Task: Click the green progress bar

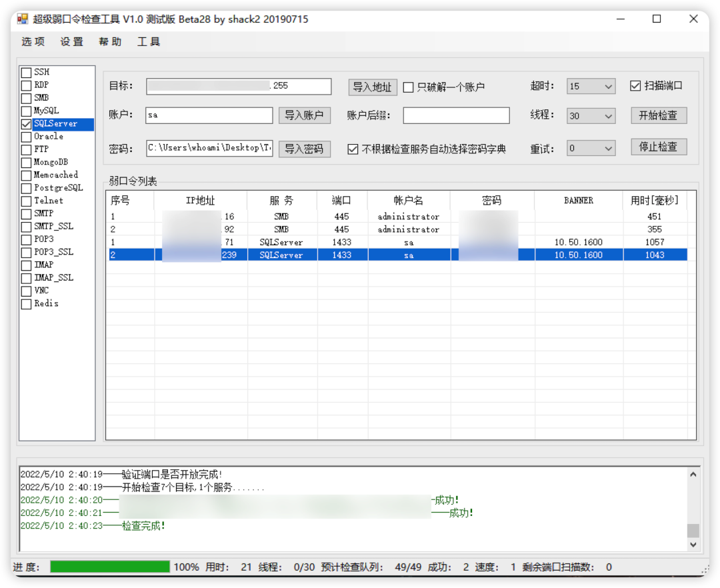Action: click(110, 567)
